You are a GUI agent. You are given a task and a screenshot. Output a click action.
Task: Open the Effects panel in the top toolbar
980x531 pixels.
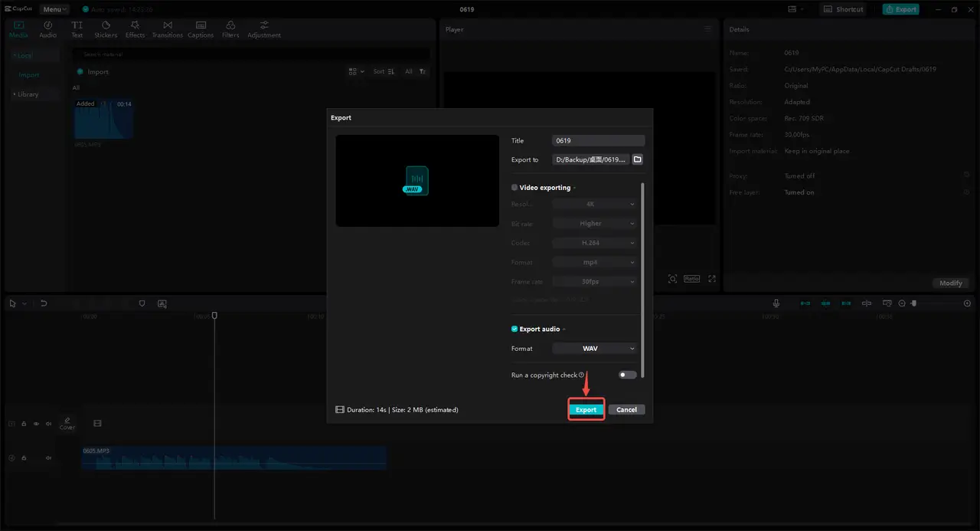pos(135,29)
